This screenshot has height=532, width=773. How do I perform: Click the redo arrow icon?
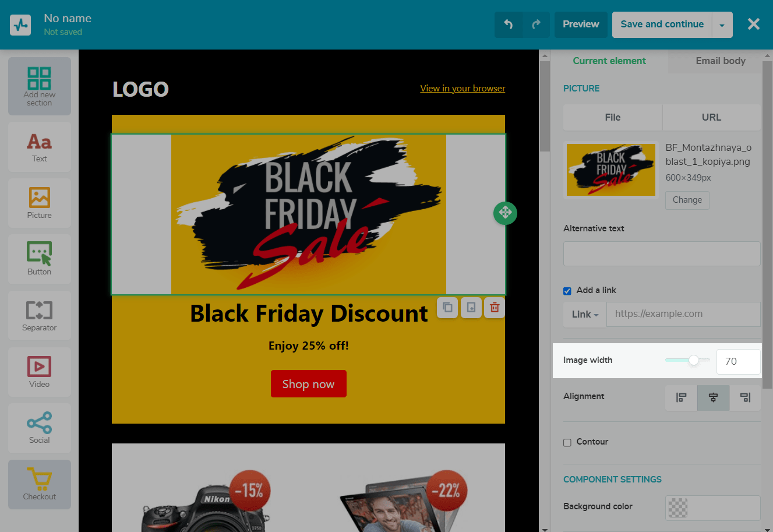click(x=536, y=24)
